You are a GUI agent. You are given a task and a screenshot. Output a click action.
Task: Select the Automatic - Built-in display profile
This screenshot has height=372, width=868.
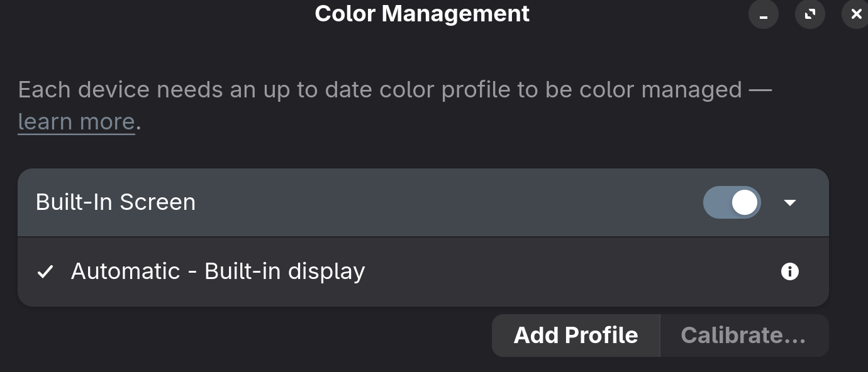pos(218,271)
